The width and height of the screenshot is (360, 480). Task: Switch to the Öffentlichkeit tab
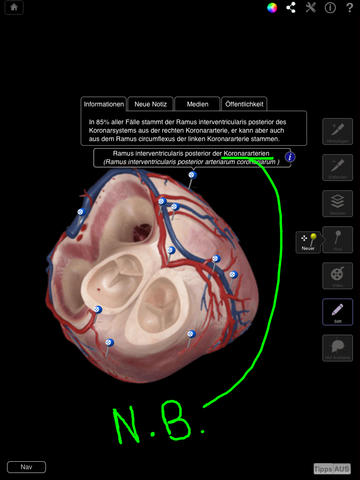pos(244,104)
